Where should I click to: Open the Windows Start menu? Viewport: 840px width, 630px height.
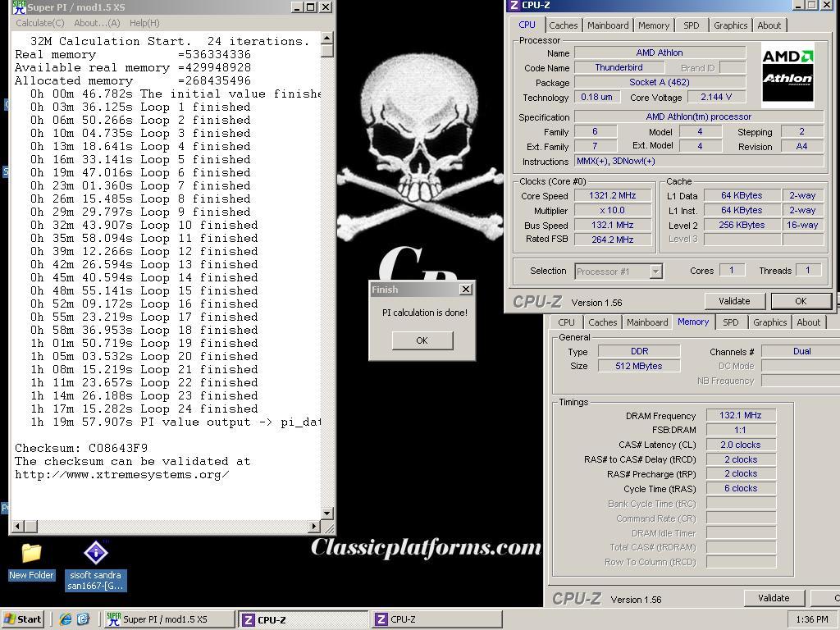point(24,619)
